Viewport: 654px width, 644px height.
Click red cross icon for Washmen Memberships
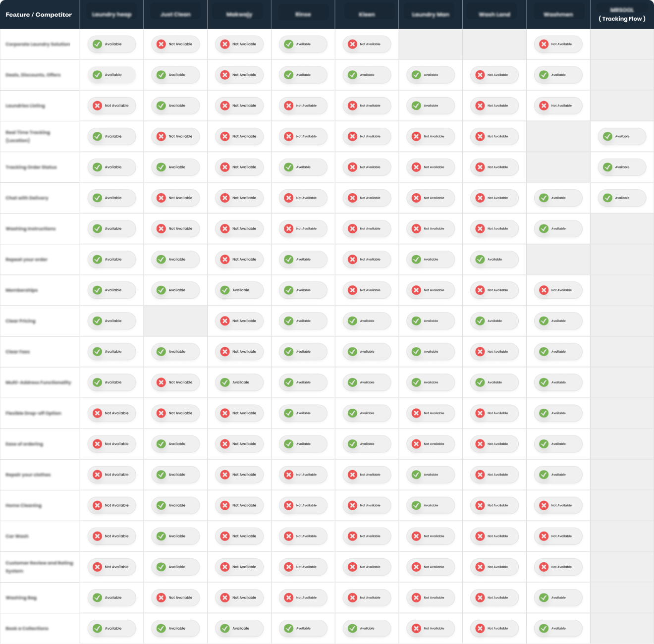tap(544, 290)
